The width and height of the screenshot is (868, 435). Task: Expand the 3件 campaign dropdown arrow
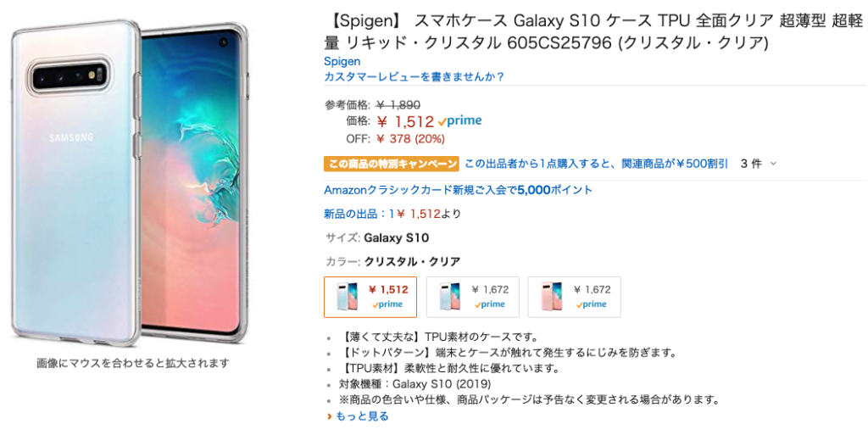point(773,164)
